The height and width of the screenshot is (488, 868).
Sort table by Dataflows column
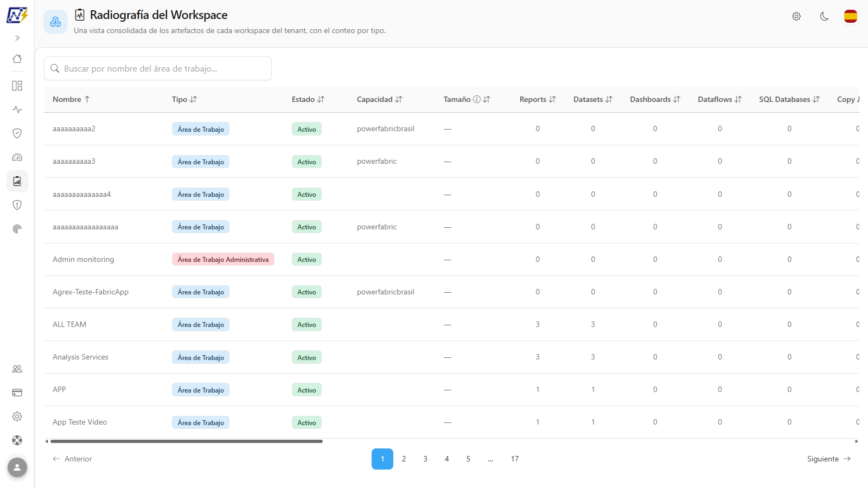coord(720,99)
